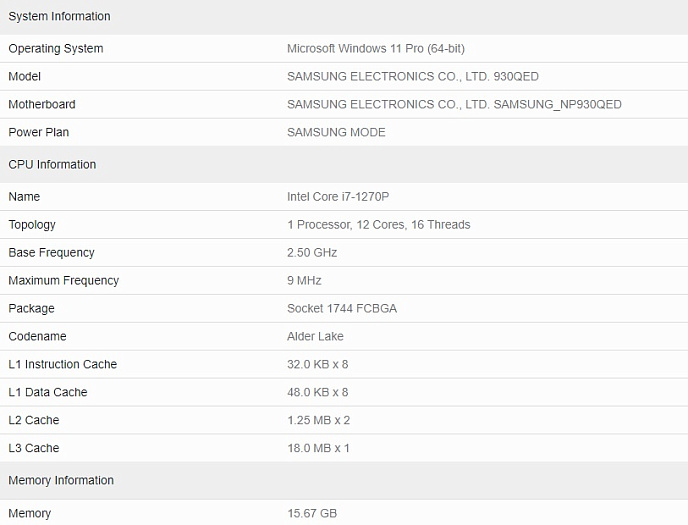
Task: Select the 18.0 MB x 1 value
Action: click(318, 448)
